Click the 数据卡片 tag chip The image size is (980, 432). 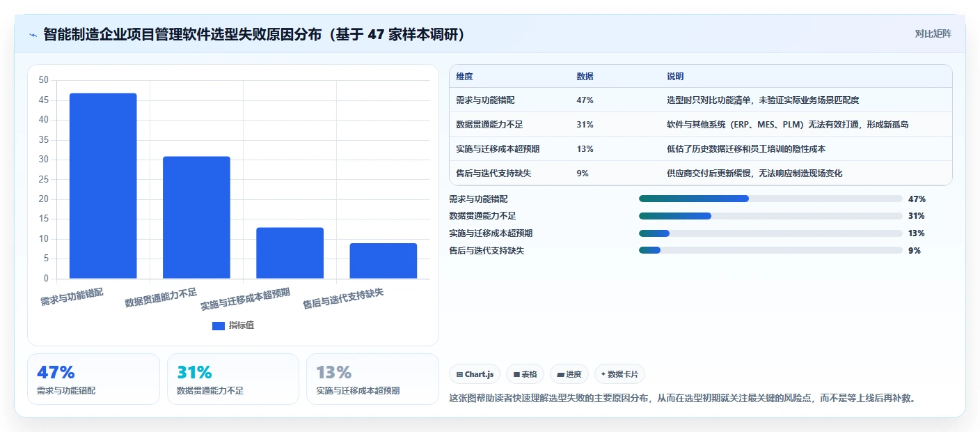(x=619, y=374)
